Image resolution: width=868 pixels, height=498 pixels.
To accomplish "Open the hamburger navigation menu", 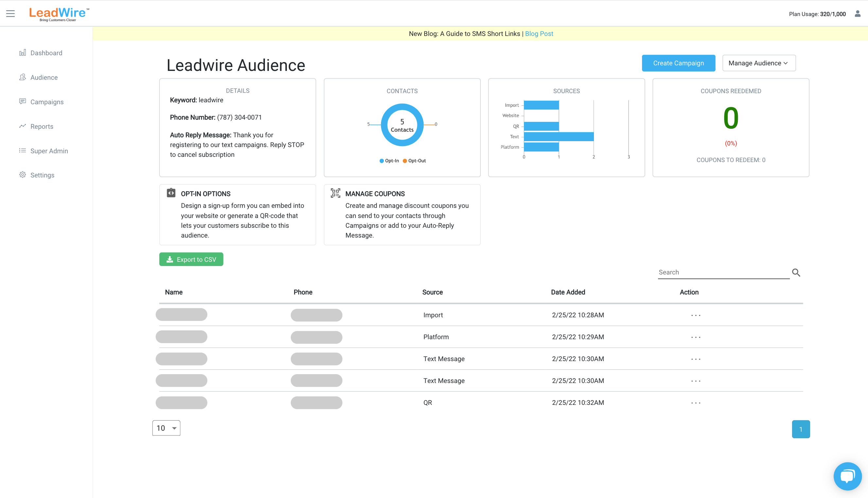I will point(10,13).
